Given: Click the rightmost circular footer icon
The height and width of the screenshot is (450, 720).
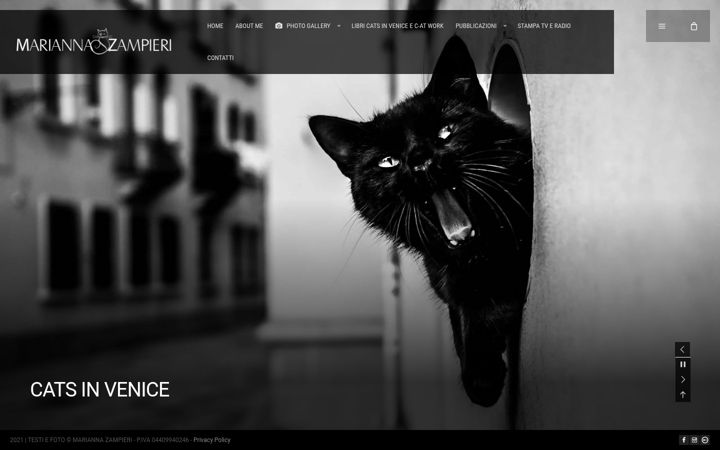Looking at the screenshot, I should coord(705,440).
